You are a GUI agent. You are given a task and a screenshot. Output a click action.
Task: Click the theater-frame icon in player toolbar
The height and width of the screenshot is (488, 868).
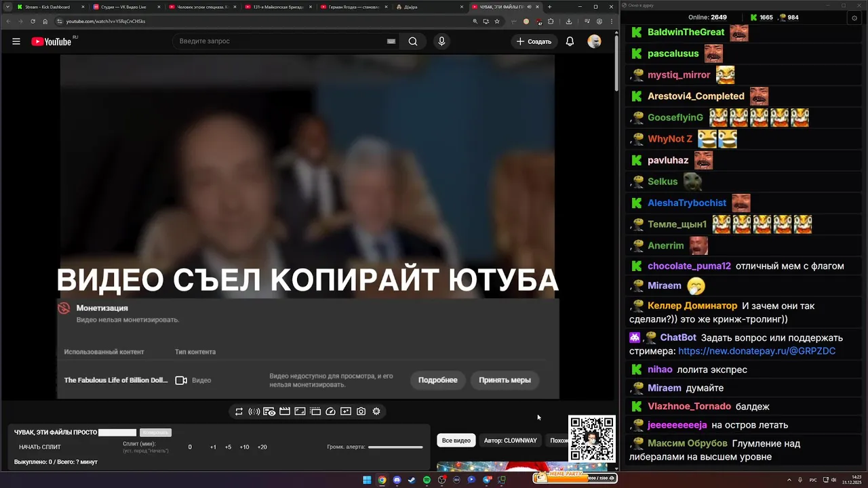(x=300, y=411)
